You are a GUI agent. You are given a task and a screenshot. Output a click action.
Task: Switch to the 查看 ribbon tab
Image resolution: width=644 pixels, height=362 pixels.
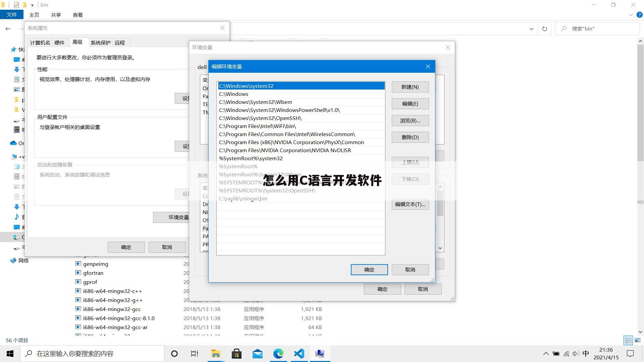coord(77,15)
